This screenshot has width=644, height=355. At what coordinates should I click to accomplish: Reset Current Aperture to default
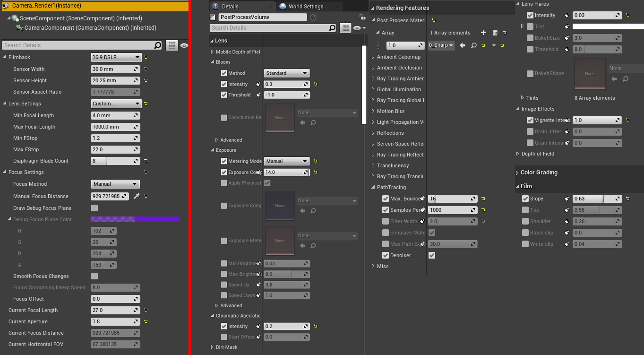(146, 321)
